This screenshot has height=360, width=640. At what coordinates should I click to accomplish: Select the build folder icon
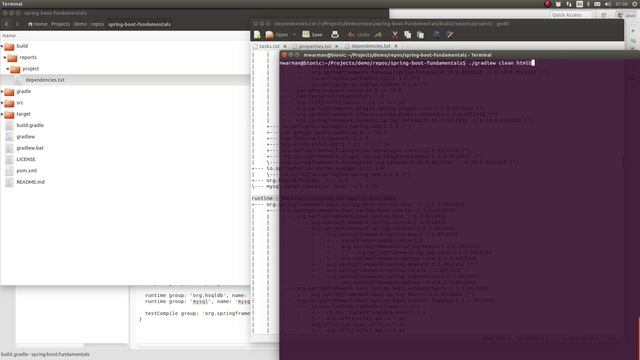[x=9, y=46]
